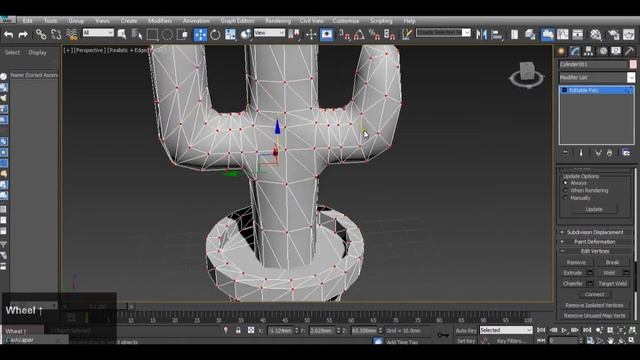Click the Rectangular Selection Region icon
The image size is (640, 360).
click(152, 35)
